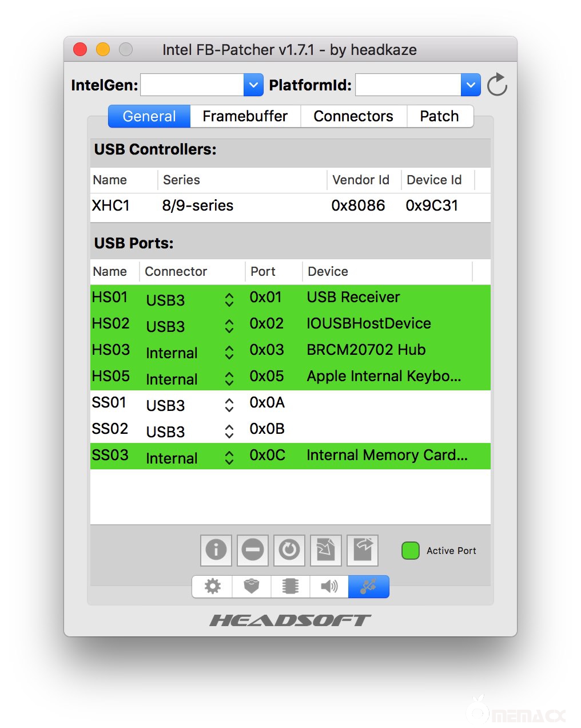Click the refresh button next to PlatformId
The width and height of the screenshot is (581, 728).
pyautogui.click(x=497, y=84)
